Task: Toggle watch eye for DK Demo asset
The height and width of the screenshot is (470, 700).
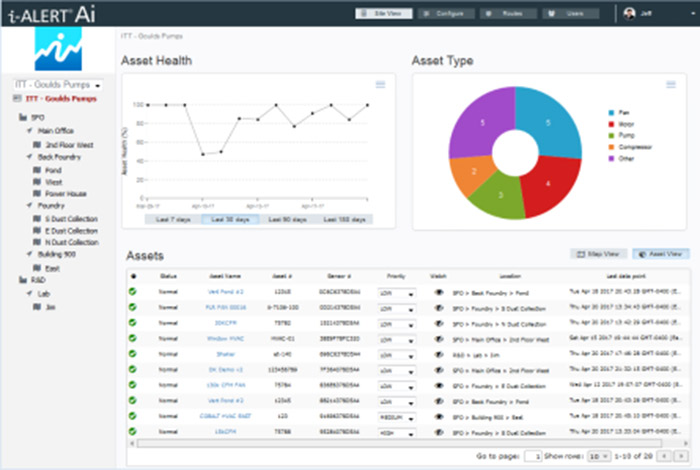Action: coord(439,370)
